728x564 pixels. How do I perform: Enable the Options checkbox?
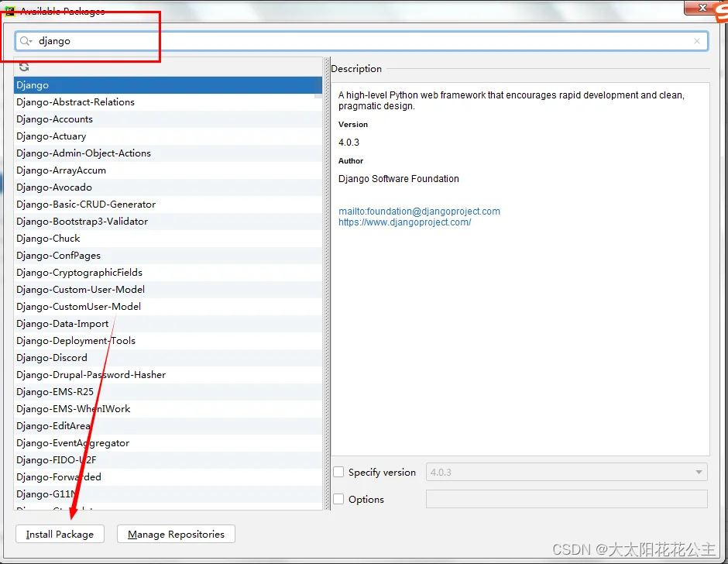[x=338, y=499]
